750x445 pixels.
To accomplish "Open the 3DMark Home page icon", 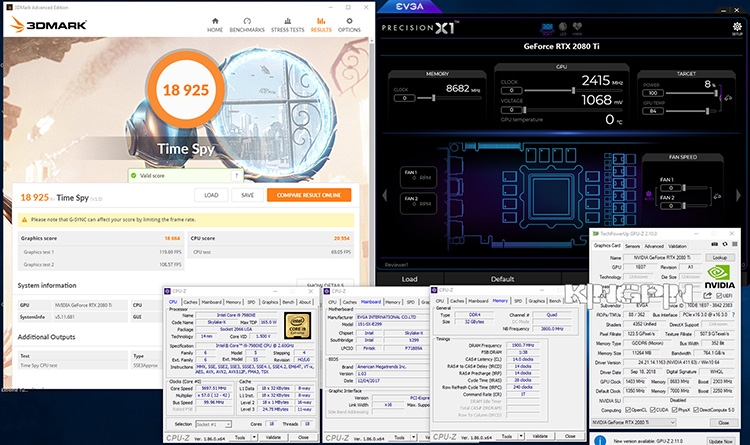I will pyautogui.click(x=215, y=23).
